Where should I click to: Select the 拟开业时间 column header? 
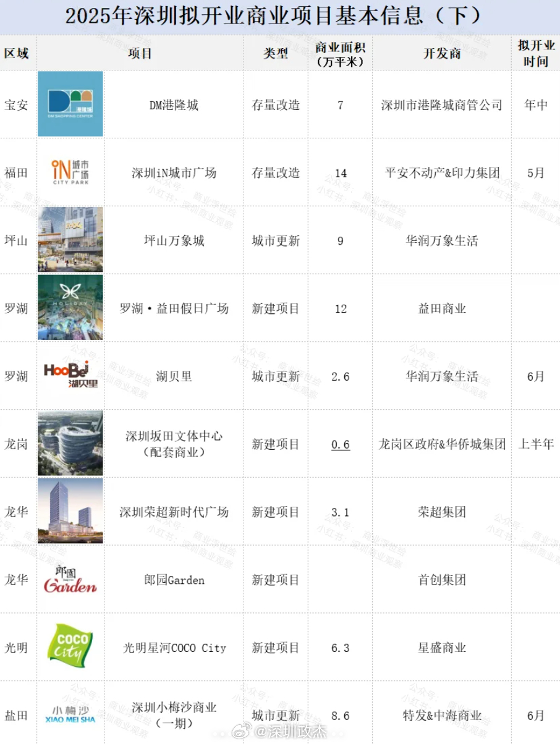[x=536, y=54]
